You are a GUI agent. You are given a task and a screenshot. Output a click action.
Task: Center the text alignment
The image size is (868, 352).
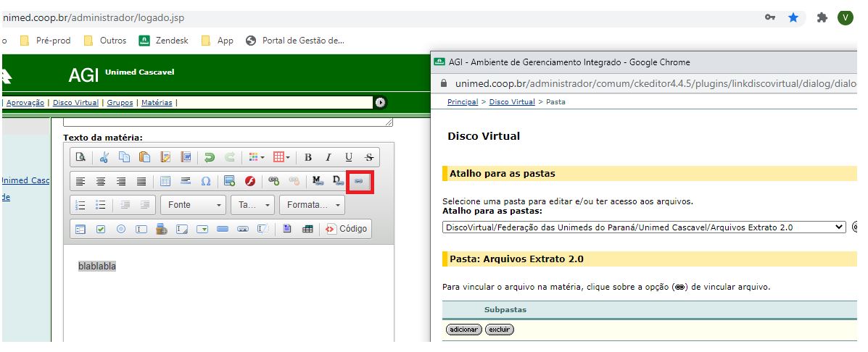pyautogui.click(x=101, y=181)
